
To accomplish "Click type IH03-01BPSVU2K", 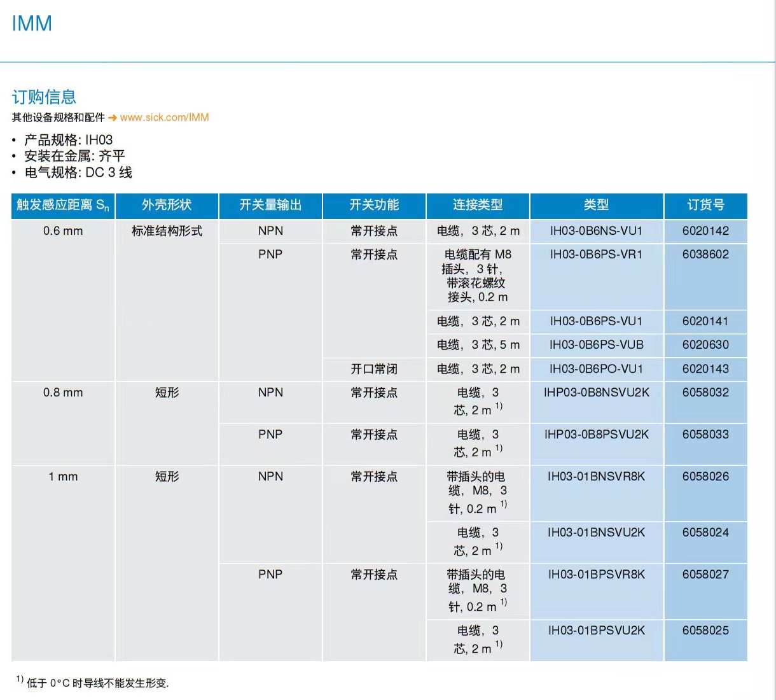I will tap(596, 631).
